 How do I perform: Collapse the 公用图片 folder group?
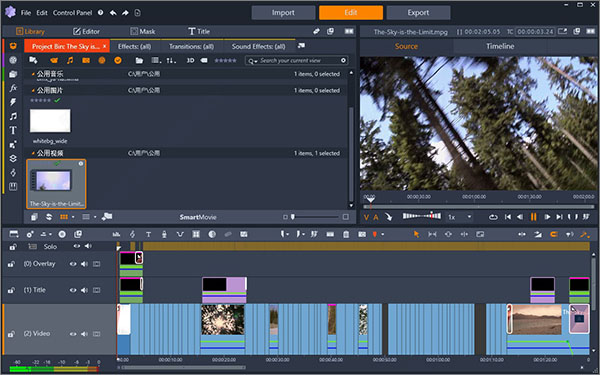33,90
